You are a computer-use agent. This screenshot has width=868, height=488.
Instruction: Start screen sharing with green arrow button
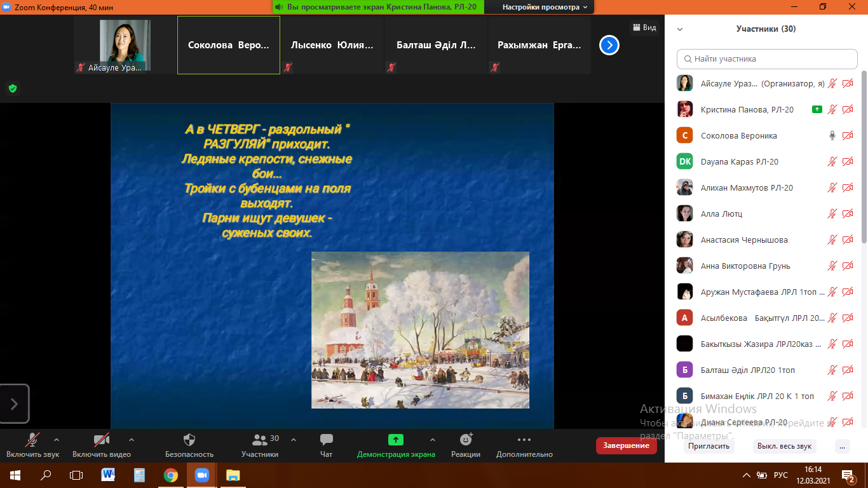click(396, 440)
